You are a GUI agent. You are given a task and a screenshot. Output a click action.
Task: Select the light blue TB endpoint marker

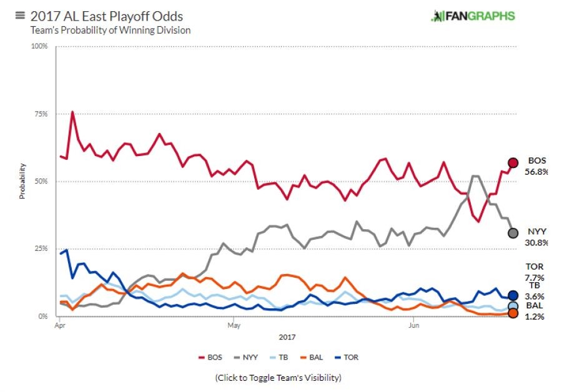coord(513,306)
